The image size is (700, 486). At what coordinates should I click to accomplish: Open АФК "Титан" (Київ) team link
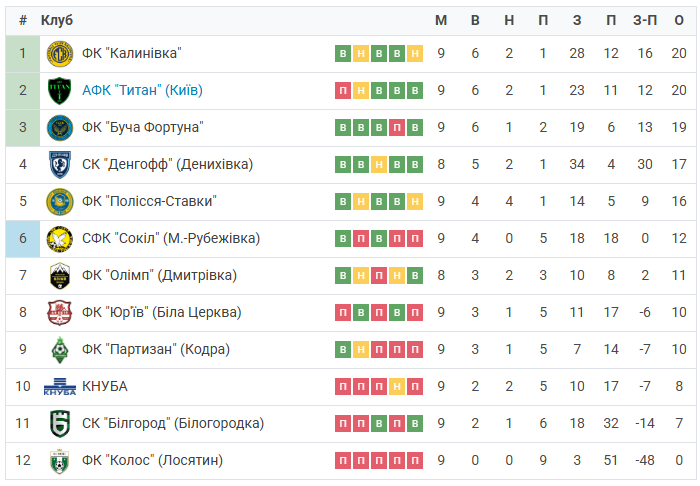tap(142, 90)
